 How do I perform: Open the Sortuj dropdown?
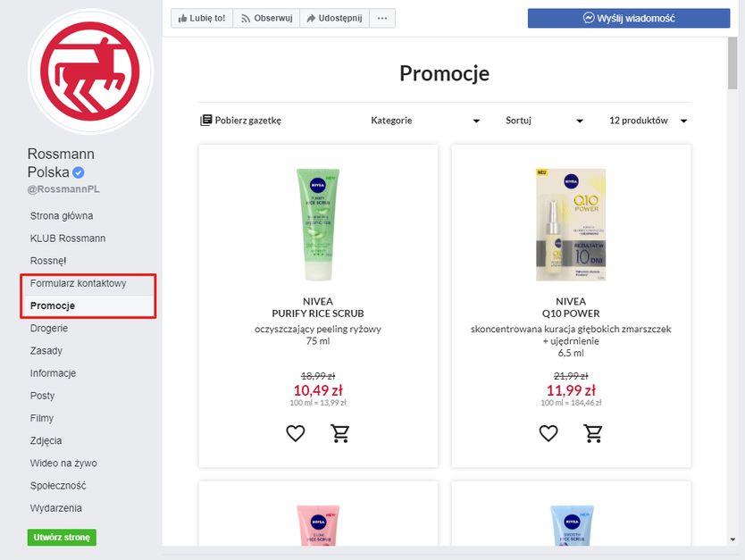544,121
